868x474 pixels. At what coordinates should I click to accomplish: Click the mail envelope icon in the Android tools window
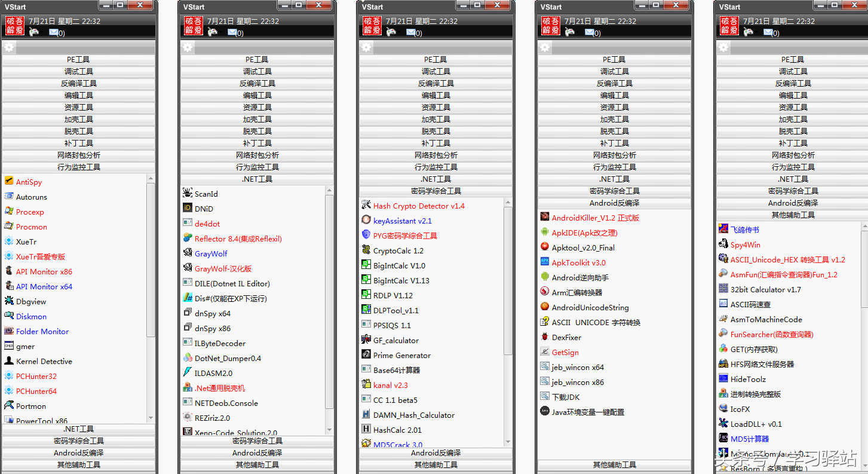(590, 32)
